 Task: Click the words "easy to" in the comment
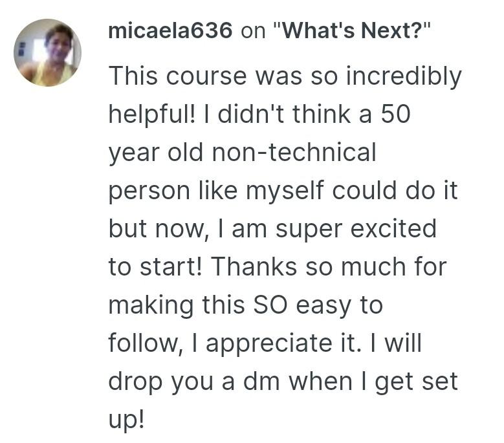click(340, 305)
